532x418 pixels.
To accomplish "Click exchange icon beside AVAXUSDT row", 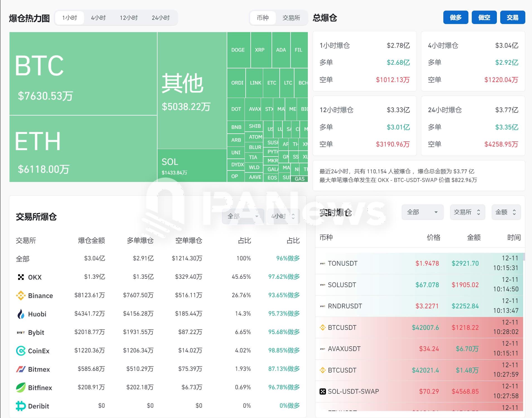I will click(323, 349).
